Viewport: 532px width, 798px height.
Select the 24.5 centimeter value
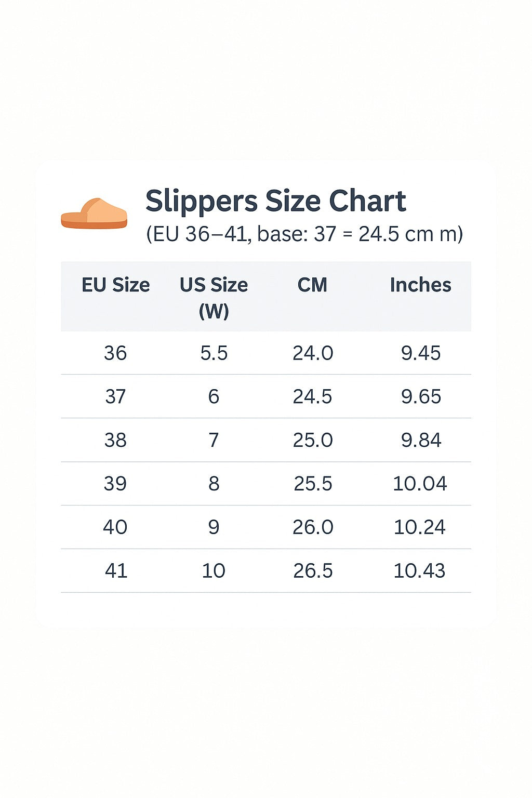coord(312,397)
